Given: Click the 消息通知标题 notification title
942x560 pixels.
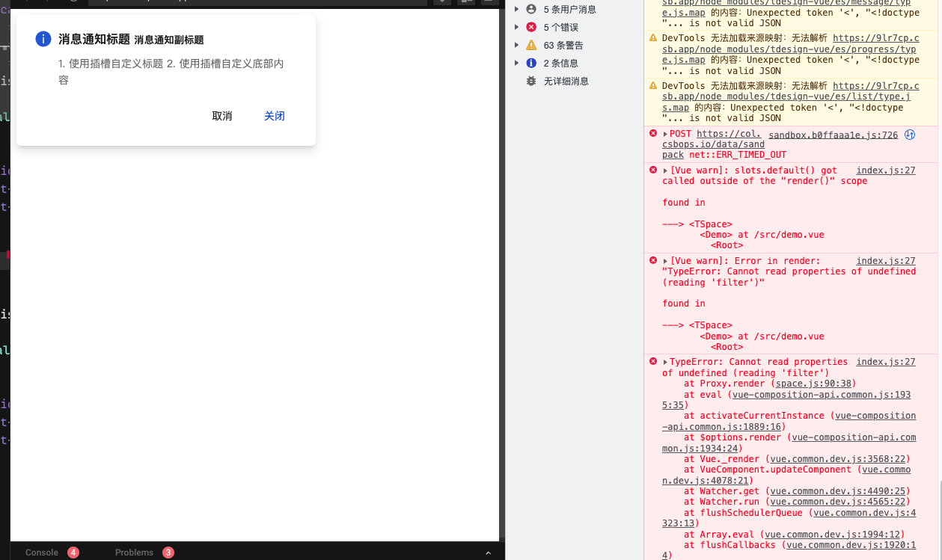Looking at the screenshot, I should 94,39.
